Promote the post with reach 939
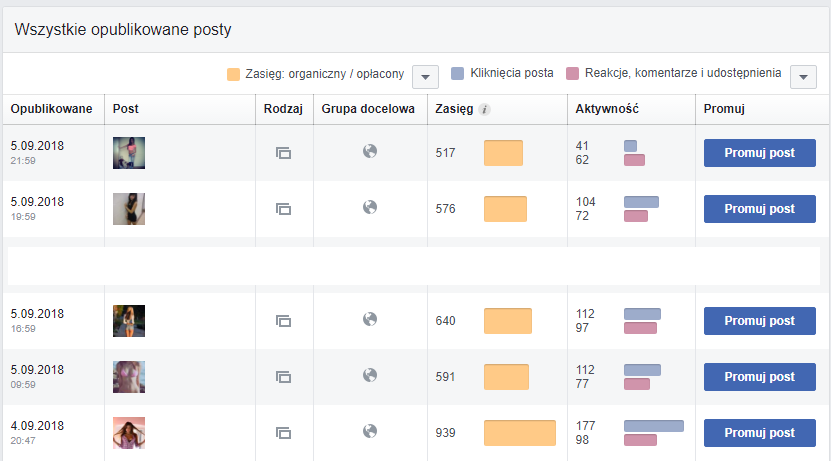Image resolution: width=831 pixels, height=461 pixels. (759, 433)
